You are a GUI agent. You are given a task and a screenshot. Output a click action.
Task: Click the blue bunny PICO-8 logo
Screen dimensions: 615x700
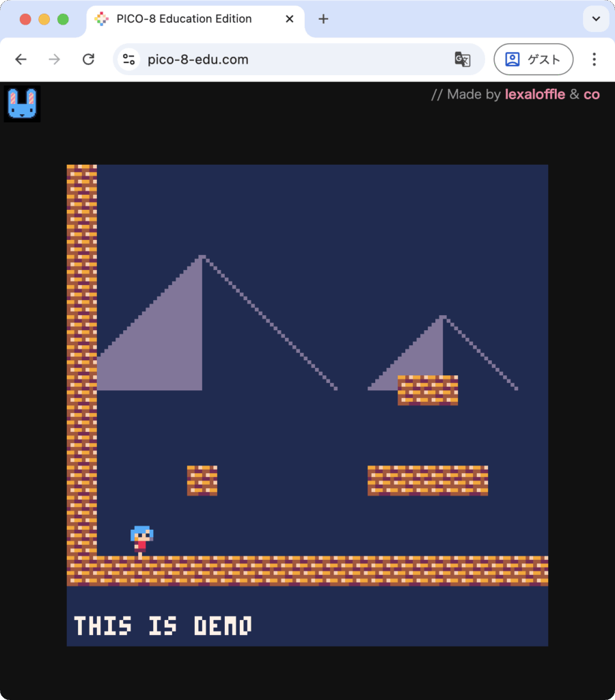coord(23,104)
